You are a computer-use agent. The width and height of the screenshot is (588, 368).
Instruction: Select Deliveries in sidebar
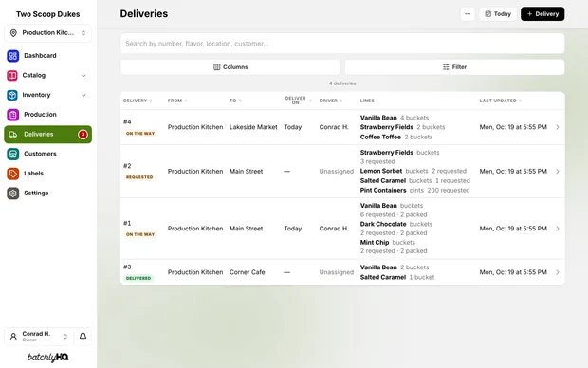[x=48, y=135]
